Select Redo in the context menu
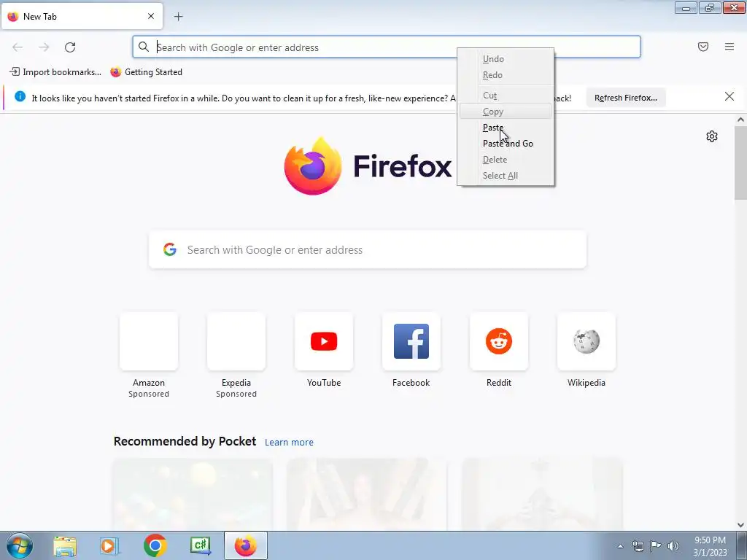This screenshot has width=747, height=560. point(506,75)
